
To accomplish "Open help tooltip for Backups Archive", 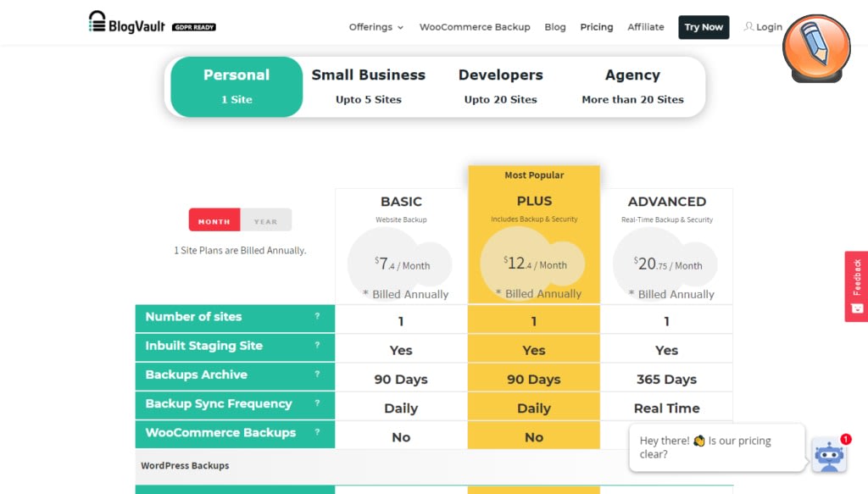I will click(x=317, y=375).
